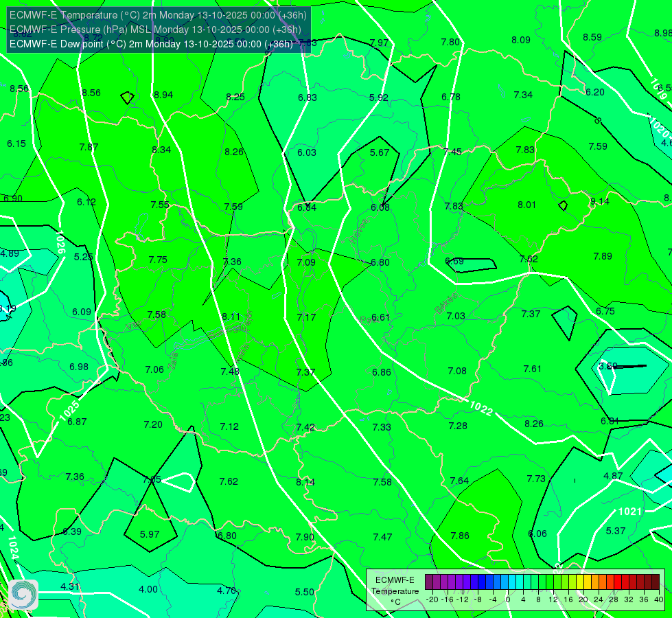Click the 7.42 temperature value
672x618 pixels.
[x=305, y=427]
